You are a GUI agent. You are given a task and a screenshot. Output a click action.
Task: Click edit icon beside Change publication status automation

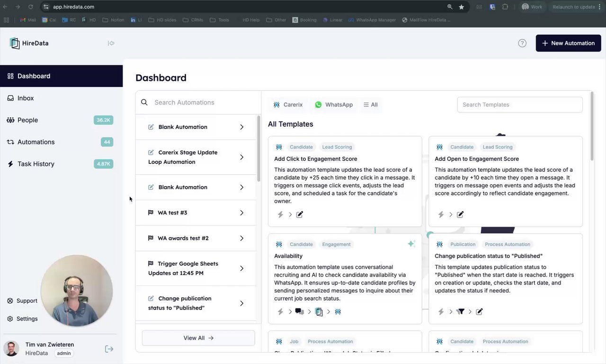pos(151,299)
